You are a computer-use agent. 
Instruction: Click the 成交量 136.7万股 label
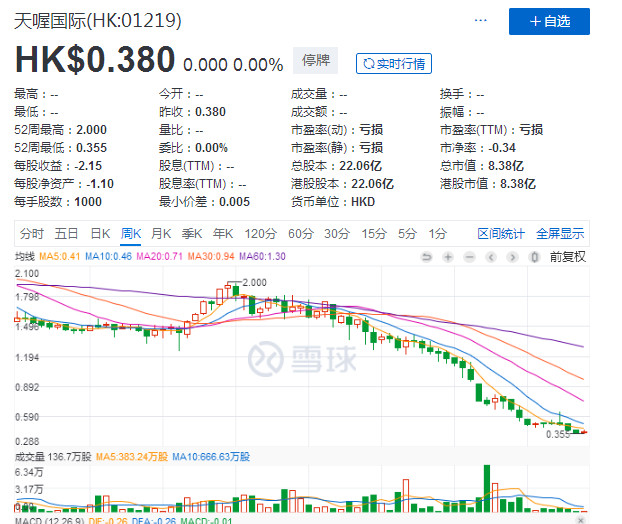(x=53, y=457)
